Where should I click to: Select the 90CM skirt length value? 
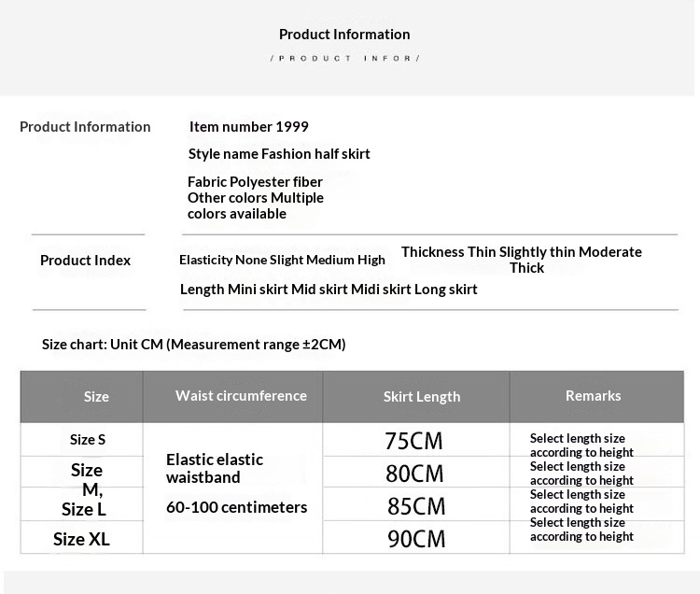pos(415,539)
